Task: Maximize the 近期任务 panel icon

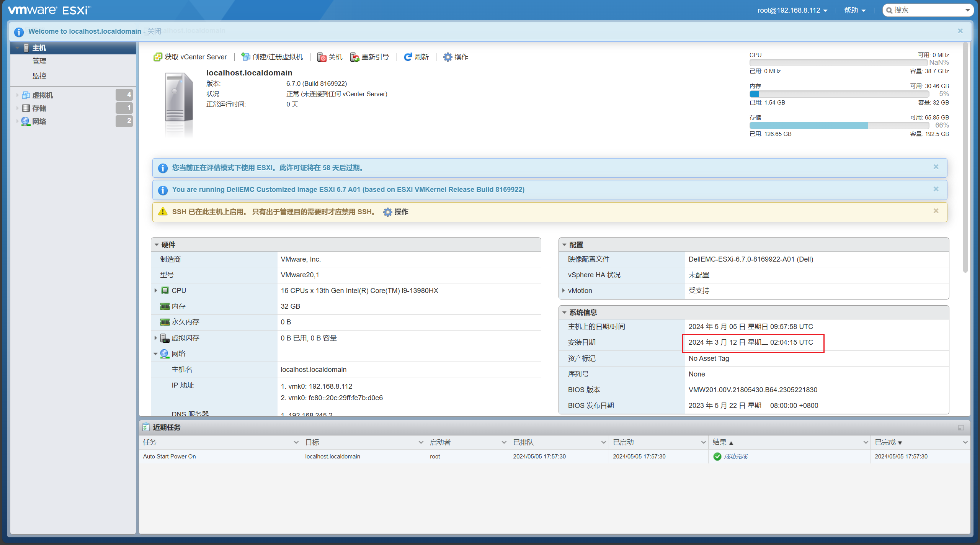Action: pos(961,427)
